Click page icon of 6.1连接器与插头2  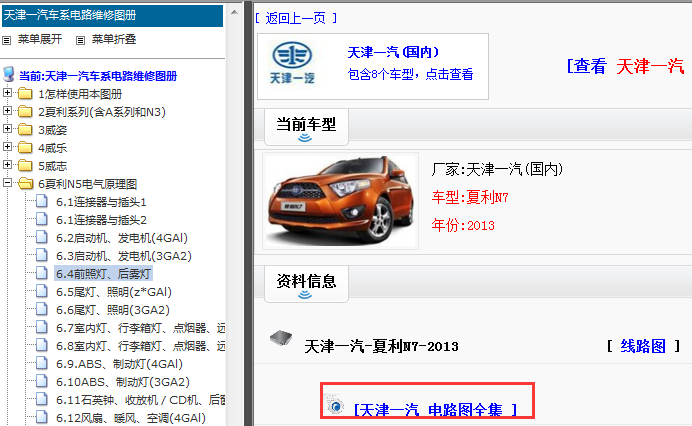click(x=41, y=219)
